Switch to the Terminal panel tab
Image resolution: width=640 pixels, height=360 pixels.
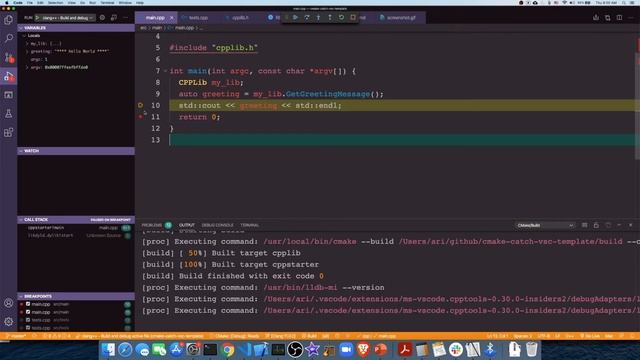tap(249, 225)
